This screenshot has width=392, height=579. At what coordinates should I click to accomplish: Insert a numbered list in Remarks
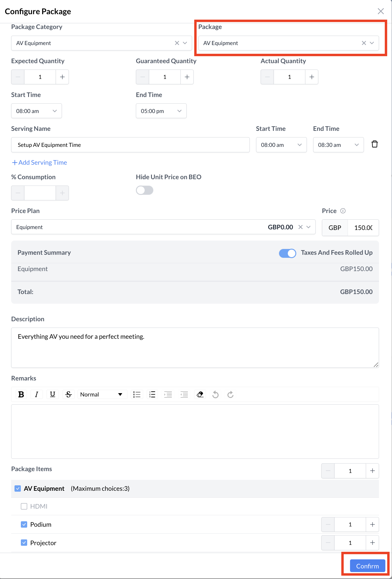coord(153,394)
